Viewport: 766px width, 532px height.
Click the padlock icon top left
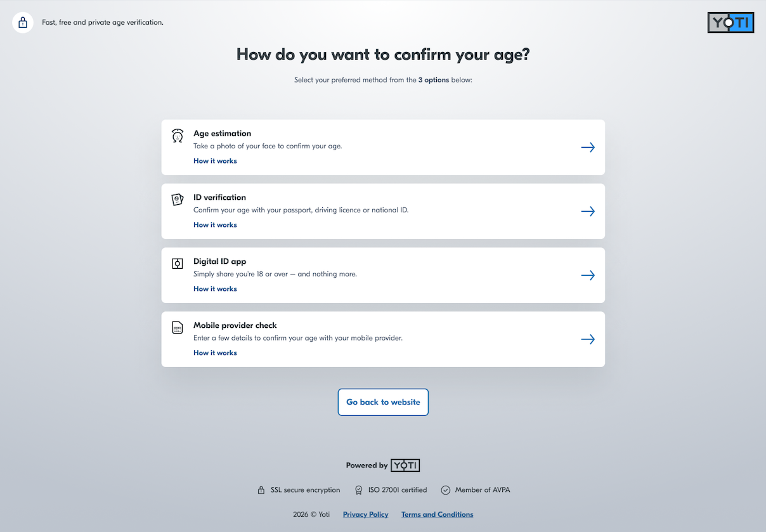(22, 22)
